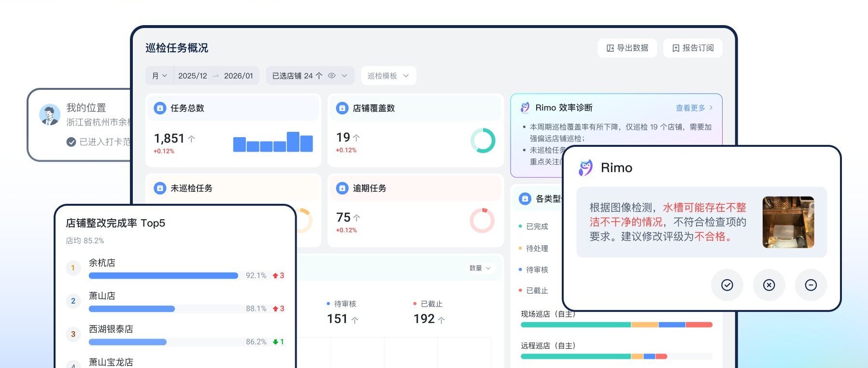Select the 萧山宝龙店 ranking row name

[111, 362]
